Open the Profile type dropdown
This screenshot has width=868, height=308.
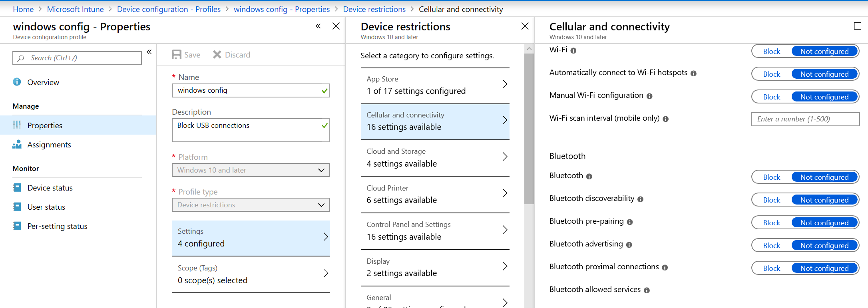point(251,205)
